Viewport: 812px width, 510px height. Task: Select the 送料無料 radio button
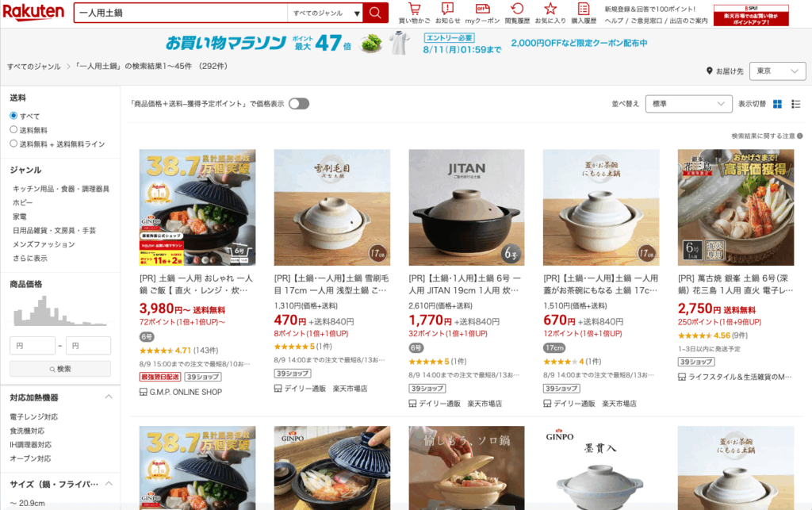click(x=13, y=129)
